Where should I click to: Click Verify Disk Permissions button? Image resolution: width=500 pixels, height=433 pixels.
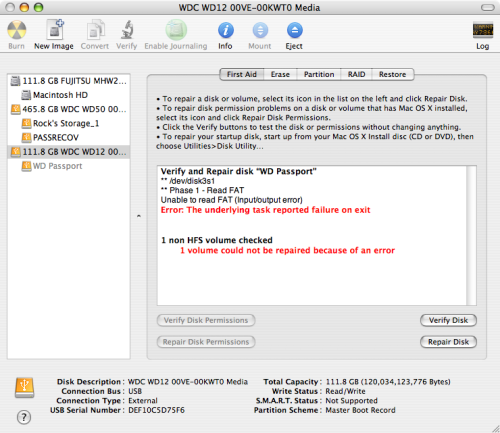pos(206,320)
